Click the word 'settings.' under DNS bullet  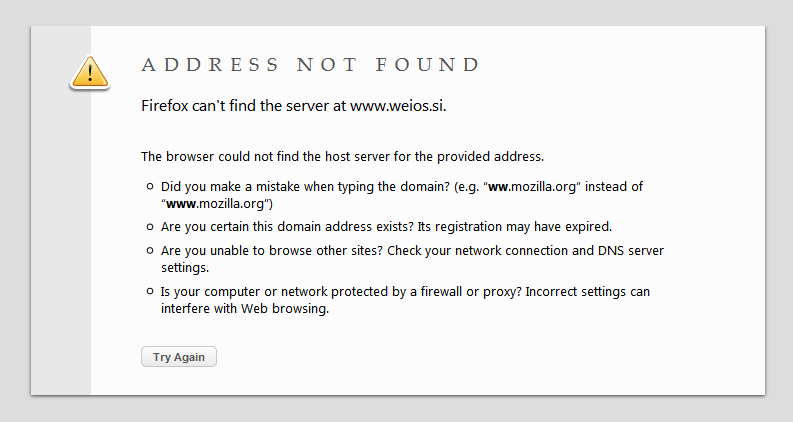pos(185,268)
